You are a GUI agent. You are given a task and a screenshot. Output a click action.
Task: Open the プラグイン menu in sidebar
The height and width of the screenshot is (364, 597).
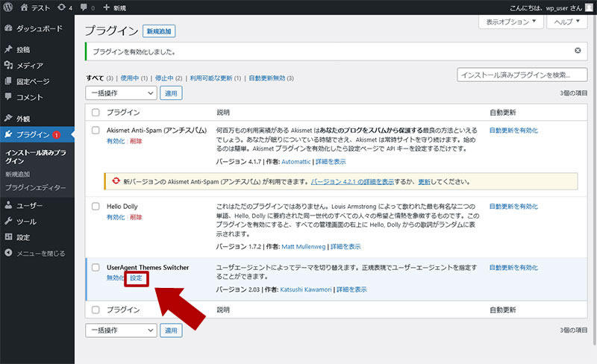tap(37, 134)
